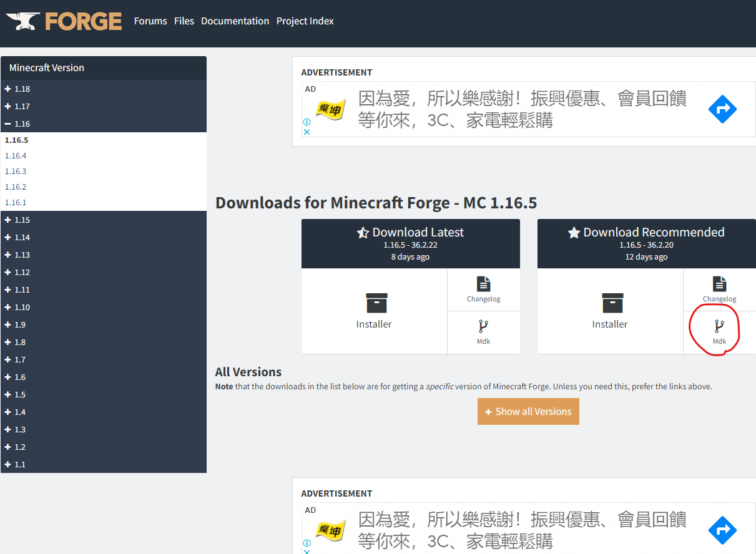Viewport: 756px width, 554px height.
Task: Click the Download Latest half-star icon
Action: coord(363,233)
